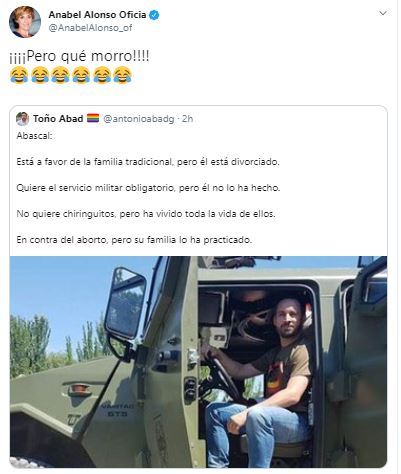Click the first laughing-crying emoji
Viewport: 401px width, 474px height.
19,75
